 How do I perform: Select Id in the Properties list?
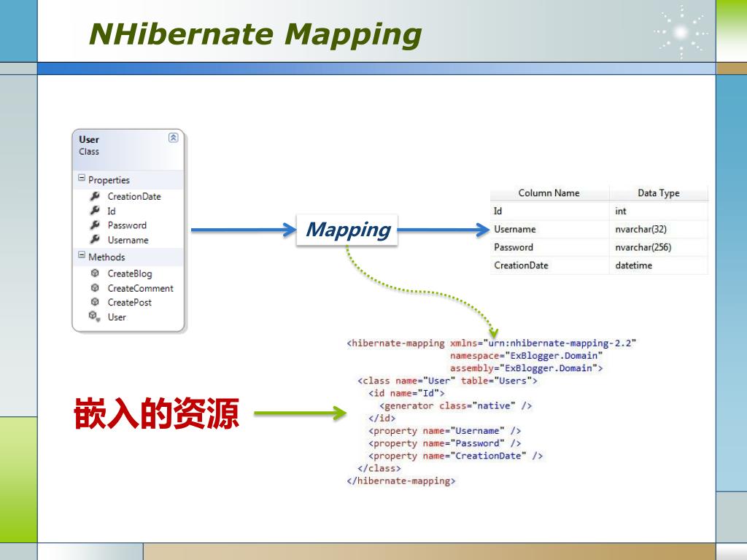[112, 211]
